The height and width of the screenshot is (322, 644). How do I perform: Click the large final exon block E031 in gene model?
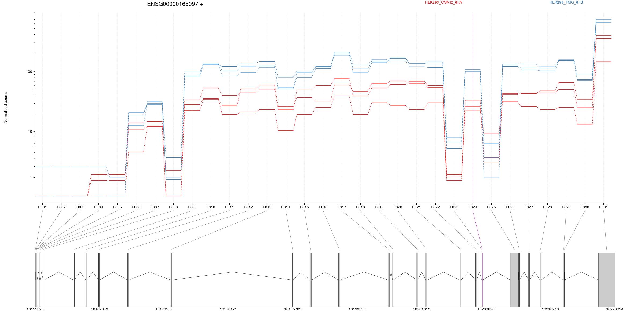606,280
